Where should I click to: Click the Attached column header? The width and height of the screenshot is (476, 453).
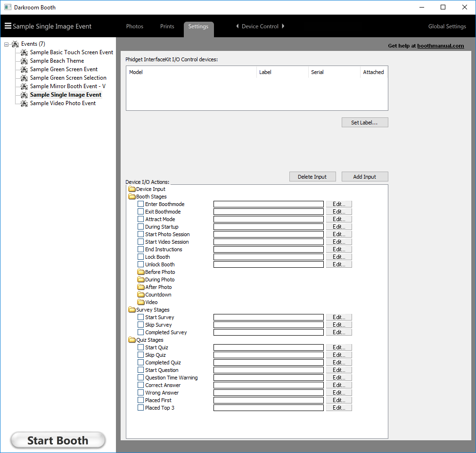[x=374, y=72]
